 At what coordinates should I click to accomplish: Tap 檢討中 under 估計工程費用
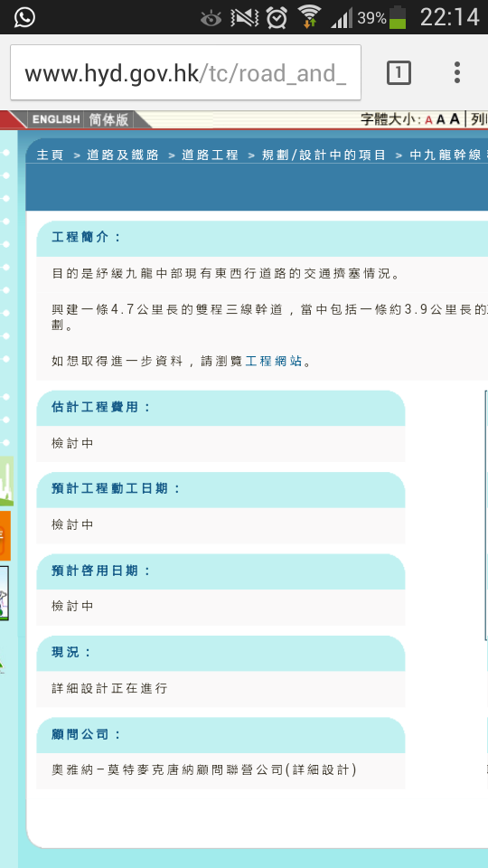tap(72, 443)
